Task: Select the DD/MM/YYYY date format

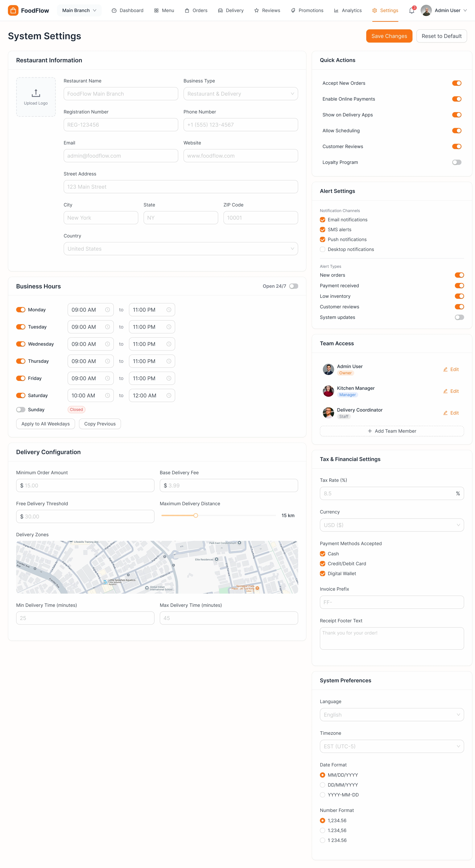Action: tap(323, 785)
